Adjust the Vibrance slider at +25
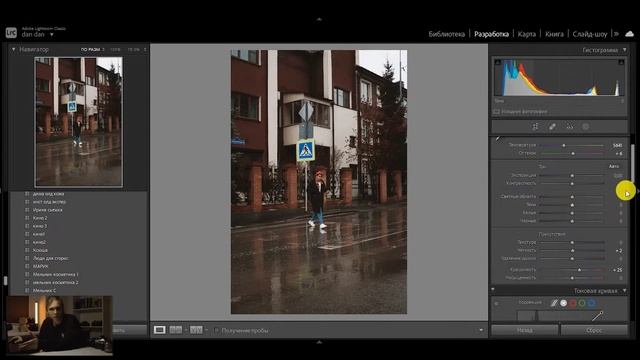Viewport: 640px width, 360px height. (x=580, y=270)
